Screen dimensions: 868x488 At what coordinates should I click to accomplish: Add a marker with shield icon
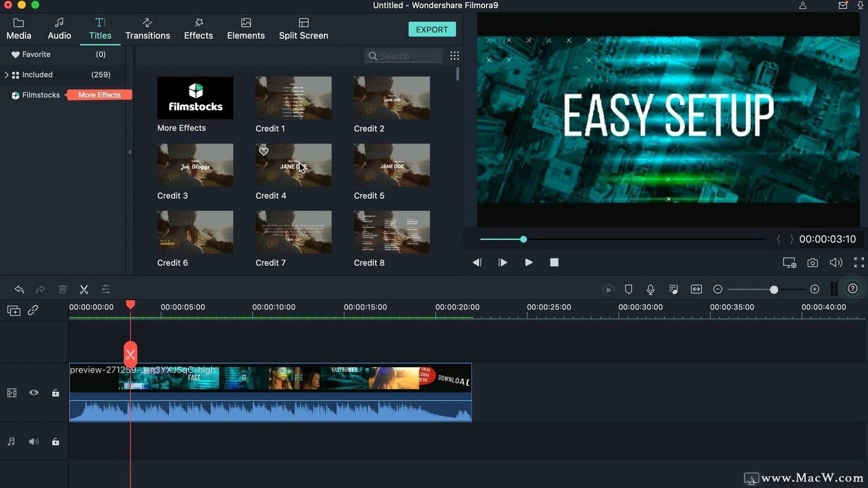pos(629,289)
